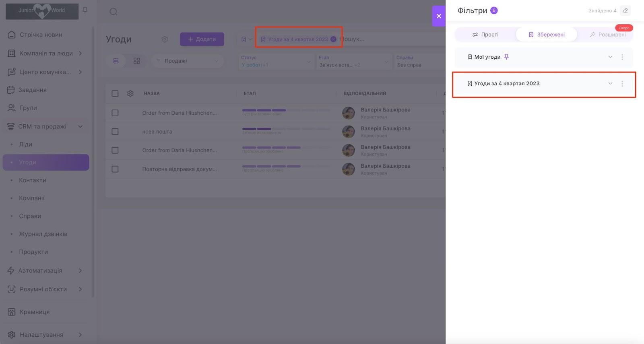Screen dimensions: 644x344
Task: Open Ліди in the CRM sidebar
Action: coord(25,144)
